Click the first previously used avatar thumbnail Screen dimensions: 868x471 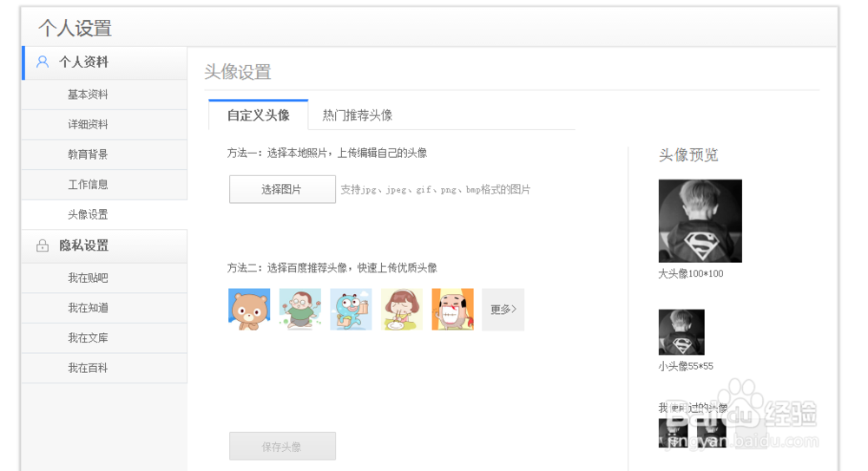tap(674, 432)
